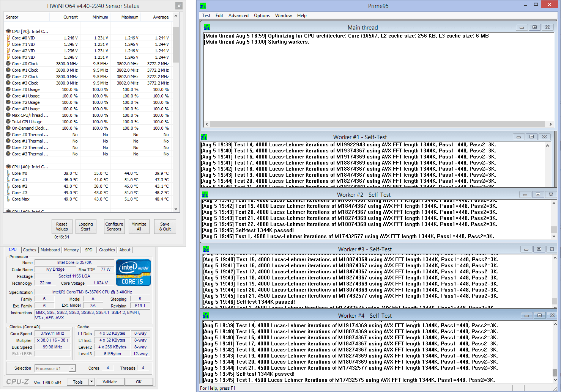The image size is (561, 392).
Task: Click the Logging Start button
Action: click(86, 226)
